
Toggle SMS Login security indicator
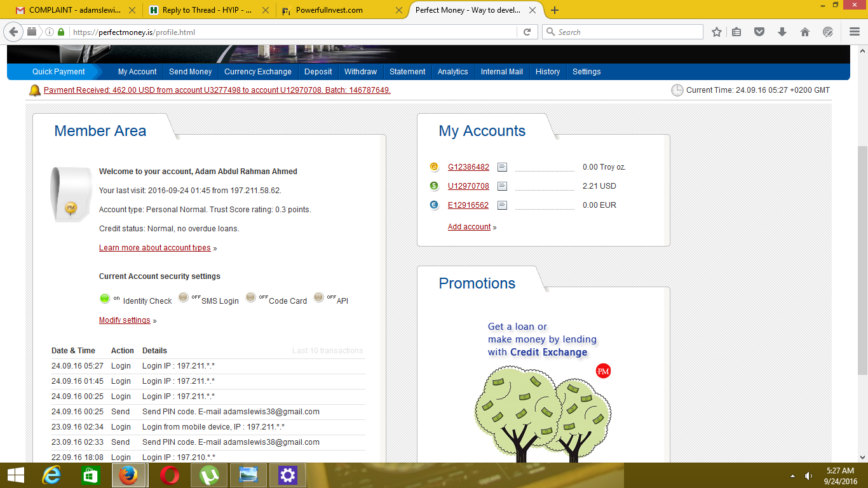click(x=184, y=297)
